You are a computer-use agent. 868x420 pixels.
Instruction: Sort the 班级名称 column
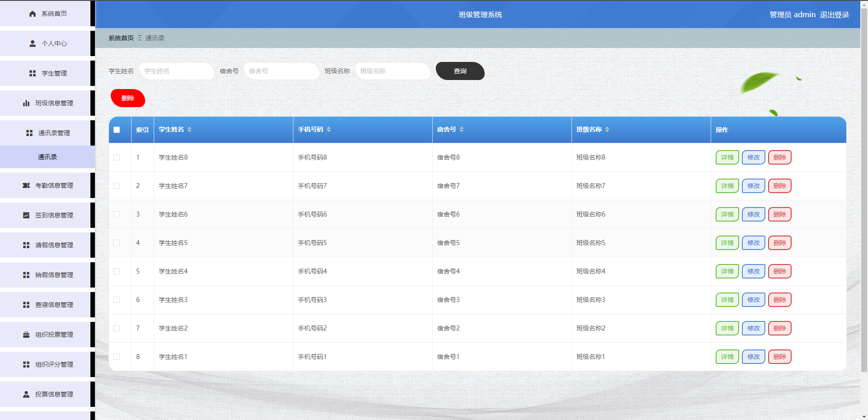pos(608,129)
